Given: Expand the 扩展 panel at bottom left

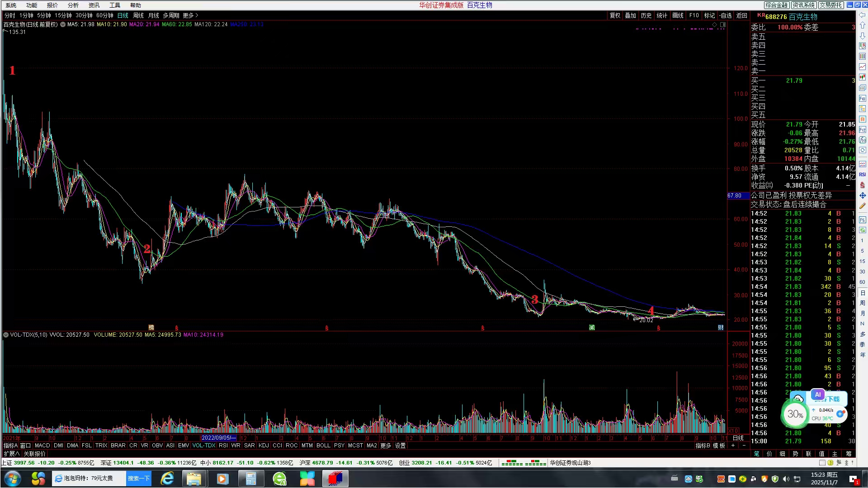Looking at the screenshot, I should [x=11, y=454].
